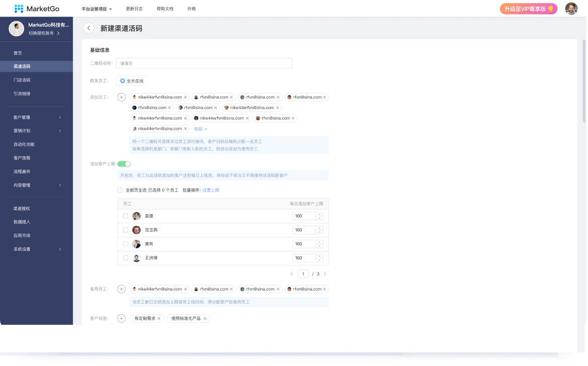Select 渠道活码 in the sidebar
The image size is (588, 366).
[x=36, y=66]
